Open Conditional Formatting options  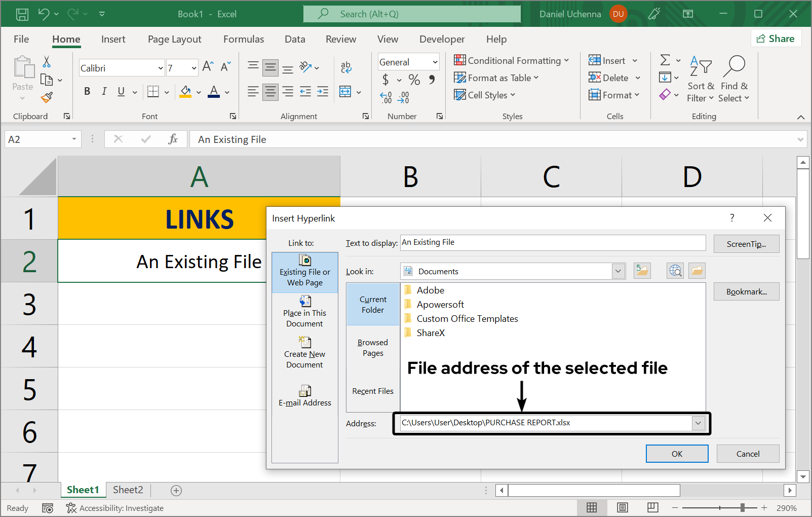[x=512, y=60]
